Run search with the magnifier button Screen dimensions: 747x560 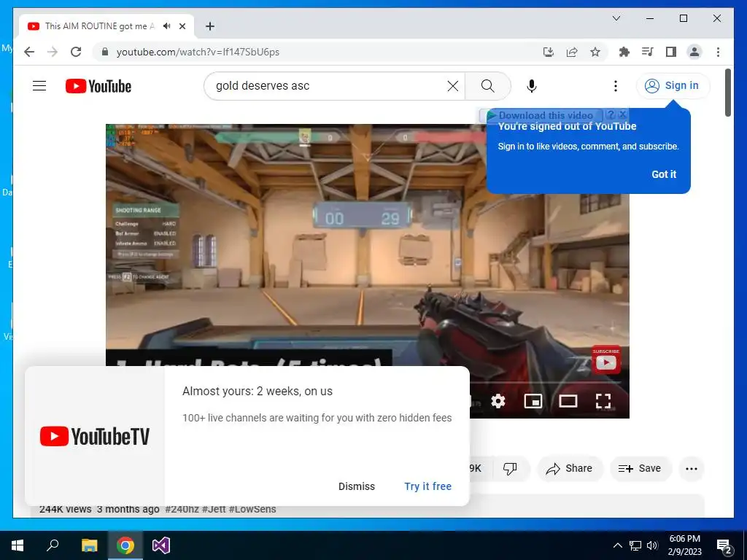(x=487, y=86)
